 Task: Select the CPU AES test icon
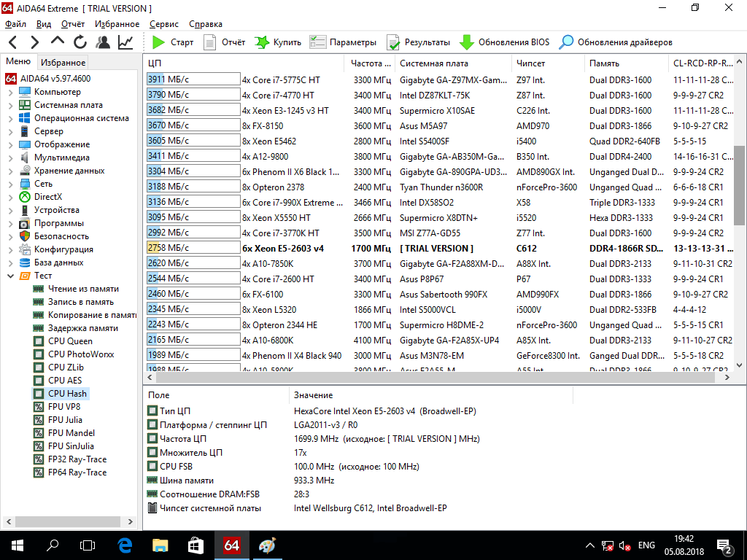click(x=39, y=381)
